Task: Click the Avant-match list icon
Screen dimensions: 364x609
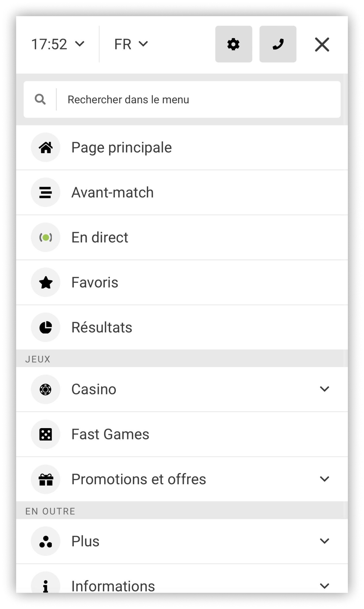Action: 46,192
